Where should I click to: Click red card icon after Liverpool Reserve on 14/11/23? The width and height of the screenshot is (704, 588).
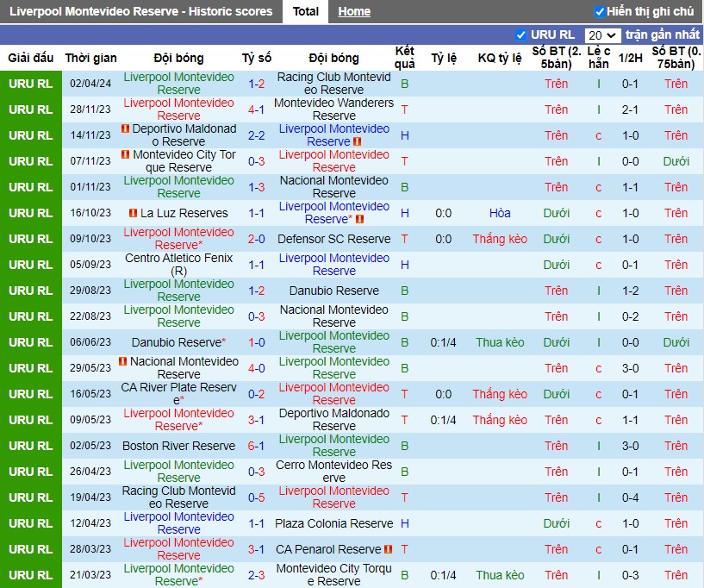click(357, 142)
